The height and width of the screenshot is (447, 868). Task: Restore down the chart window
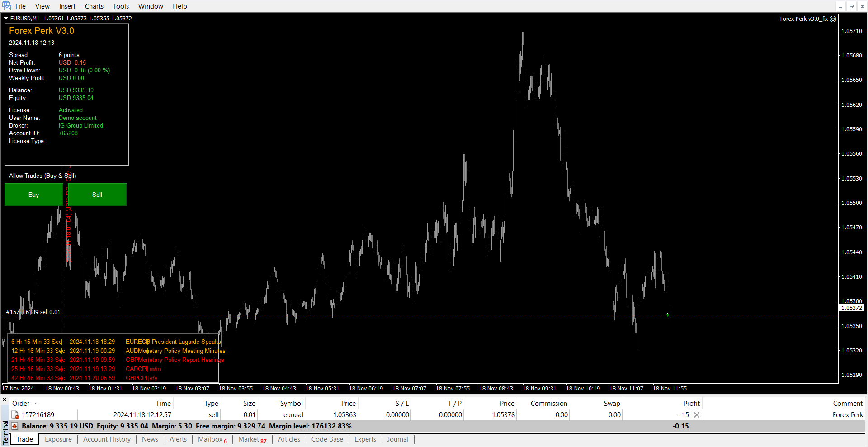point(851,6)
